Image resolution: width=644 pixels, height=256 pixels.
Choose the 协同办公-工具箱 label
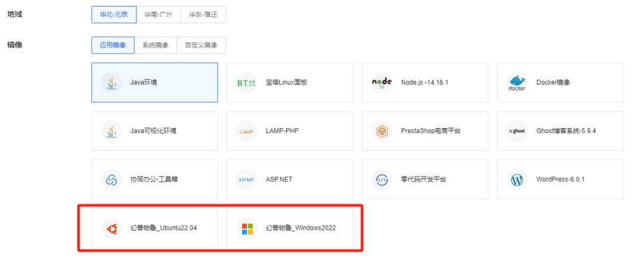point(154,180)
